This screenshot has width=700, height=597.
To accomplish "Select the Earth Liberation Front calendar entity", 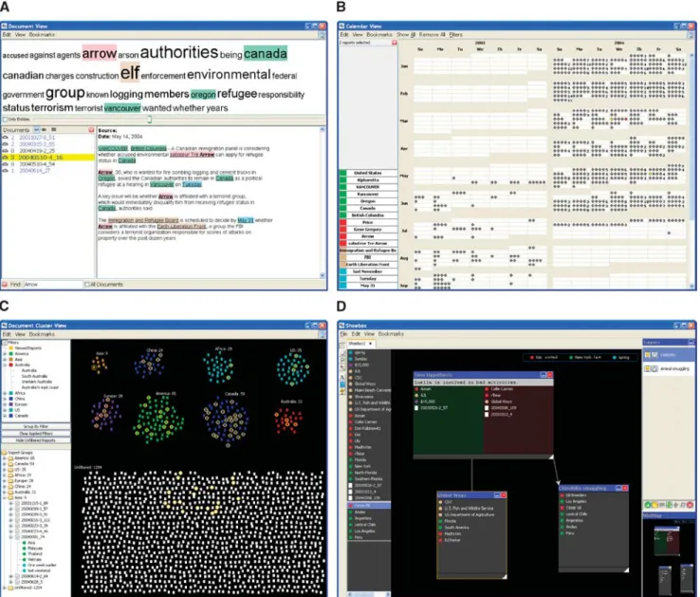I will pos(368,265).
